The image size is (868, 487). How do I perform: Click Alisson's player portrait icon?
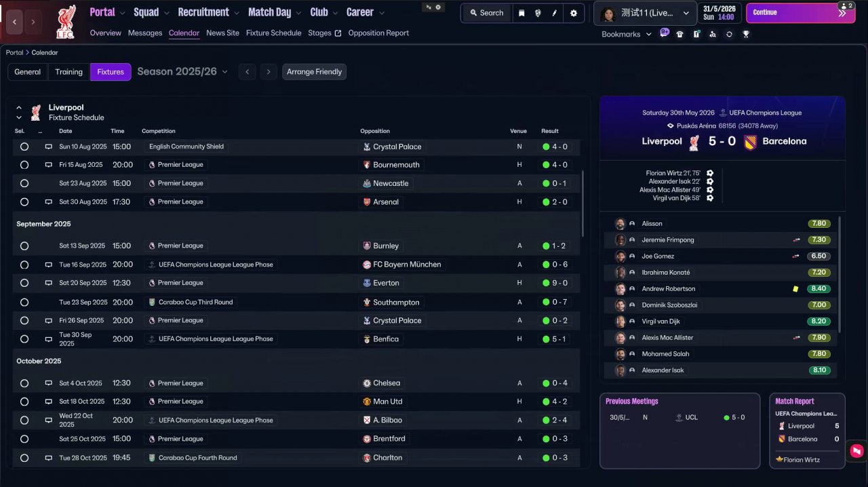click(620, 224)
